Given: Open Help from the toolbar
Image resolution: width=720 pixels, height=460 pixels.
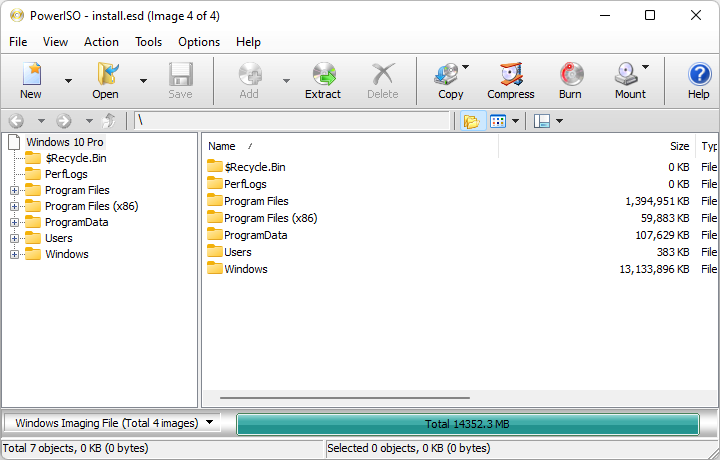Looking at the screenshot, I should pyautogui.click(x=698, y=80).
